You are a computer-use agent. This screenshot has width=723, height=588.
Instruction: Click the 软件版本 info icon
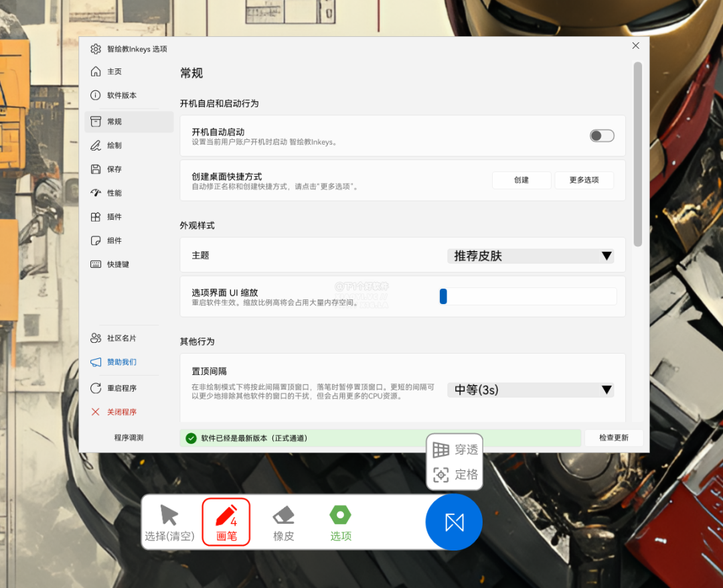[x=96, y=95]
